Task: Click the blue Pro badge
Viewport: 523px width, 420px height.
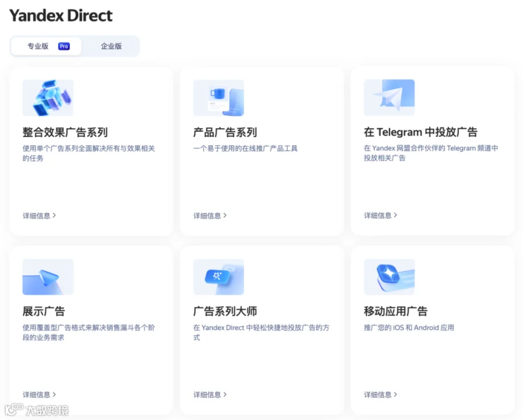Action: [x=64, y=46]
